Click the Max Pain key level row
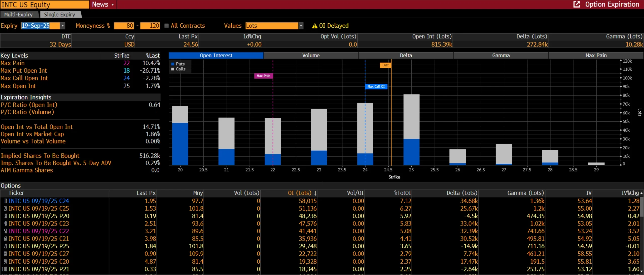 click(x=80, y=63)
